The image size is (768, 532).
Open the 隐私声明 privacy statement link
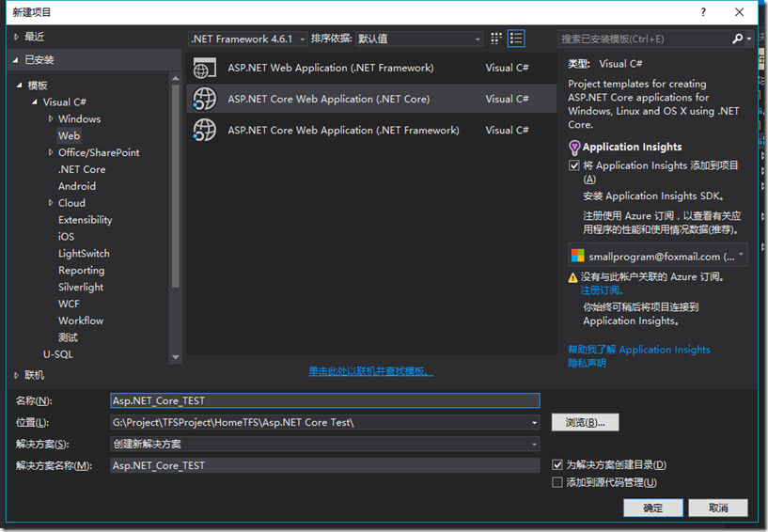[x=587, y=363]
